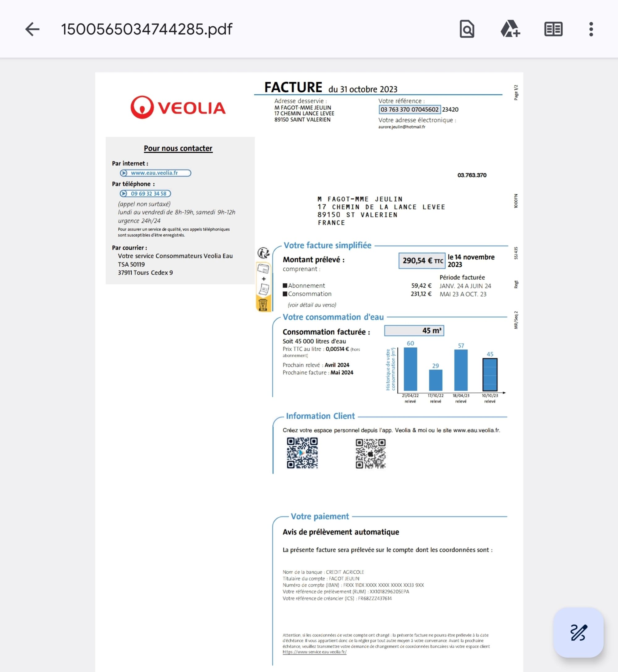Open the service.eau.veolia.fr footer link
Viewport: 618px width, 672px height.
pos(314,652)
